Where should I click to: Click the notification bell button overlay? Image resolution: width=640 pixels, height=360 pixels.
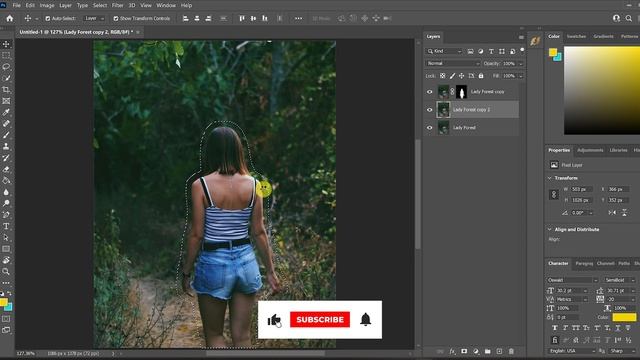(365, 319)
